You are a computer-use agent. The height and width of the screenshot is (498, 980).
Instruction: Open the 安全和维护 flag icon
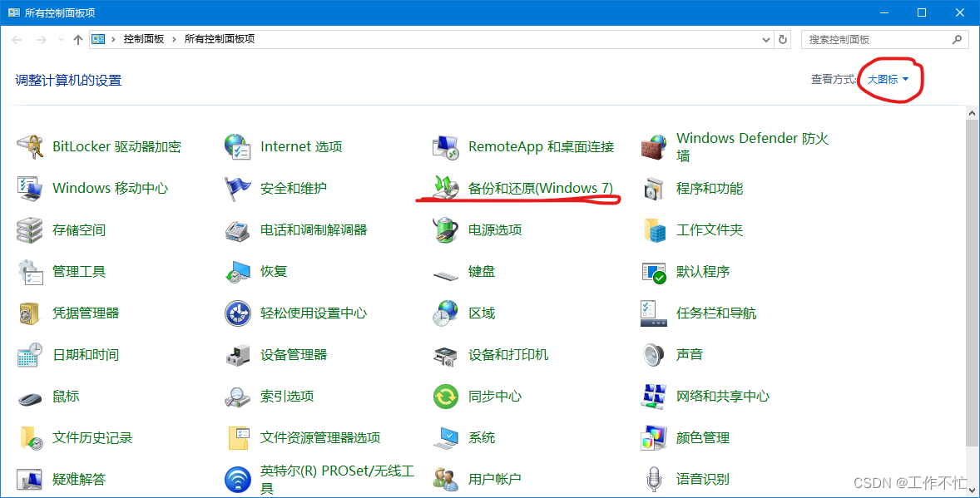(237, 188)
